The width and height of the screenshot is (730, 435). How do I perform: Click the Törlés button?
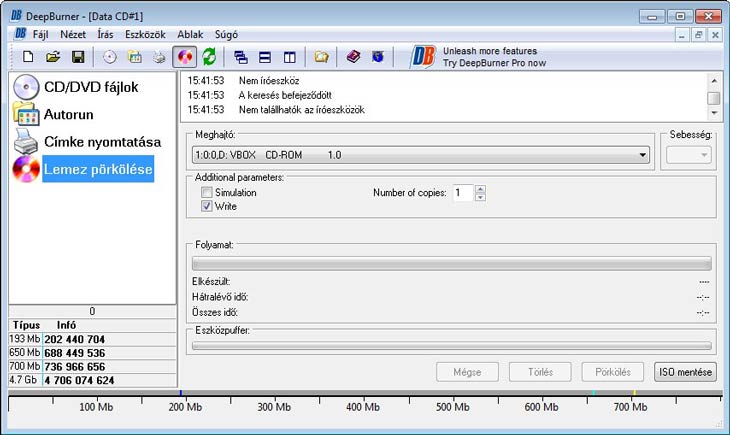pos(540,372)
